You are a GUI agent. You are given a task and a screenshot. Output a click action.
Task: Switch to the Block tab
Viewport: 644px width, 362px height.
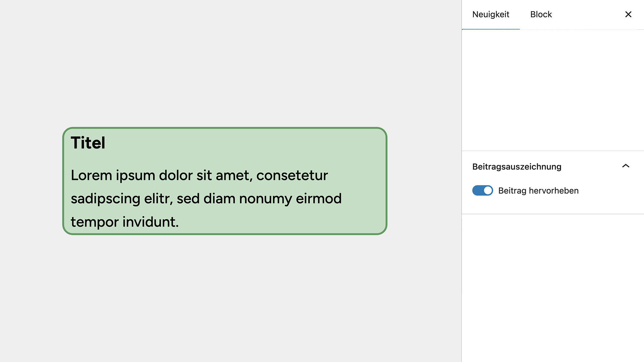coord(541,14)
